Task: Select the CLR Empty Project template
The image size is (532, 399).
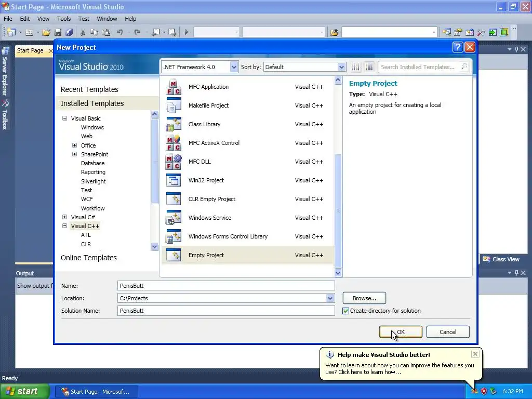Action: tap(247, 199)
